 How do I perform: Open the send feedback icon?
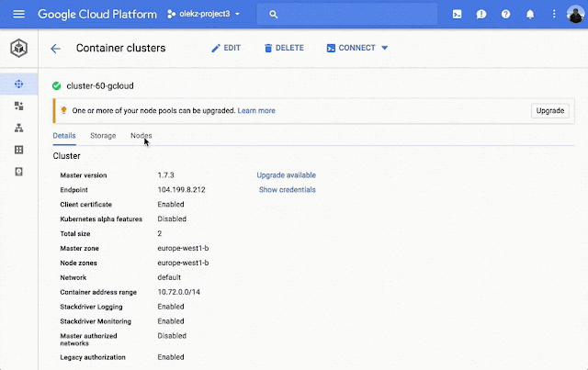coord(481,15)
